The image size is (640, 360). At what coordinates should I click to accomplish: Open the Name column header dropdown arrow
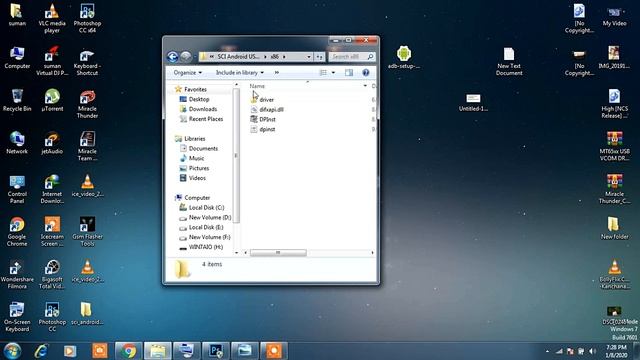365,86
